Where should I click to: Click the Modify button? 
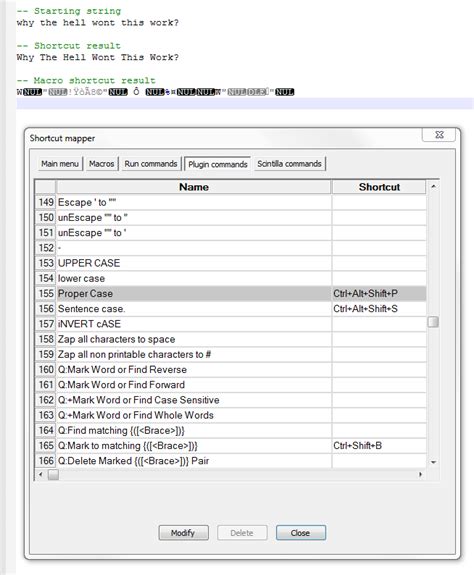click(183, 532)
